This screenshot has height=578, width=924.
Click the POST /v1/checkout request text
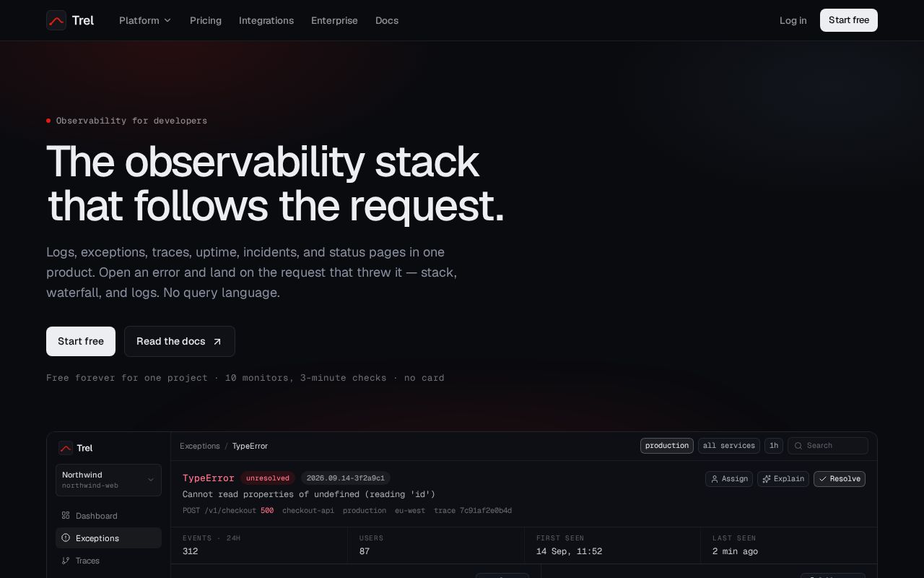click(219, 511)
